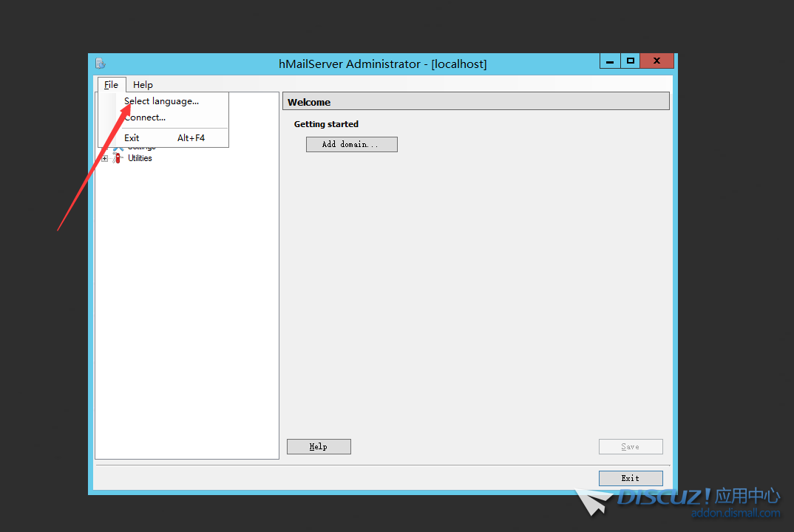Open the File menu

(x=111, y=85)
